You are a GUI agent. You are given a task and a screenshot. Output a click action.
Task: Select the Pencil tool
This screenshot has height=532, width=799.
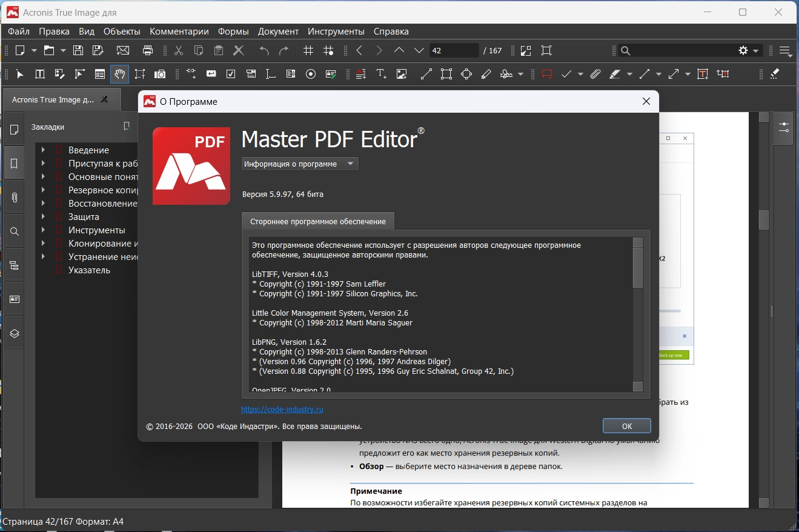point(486,74)
